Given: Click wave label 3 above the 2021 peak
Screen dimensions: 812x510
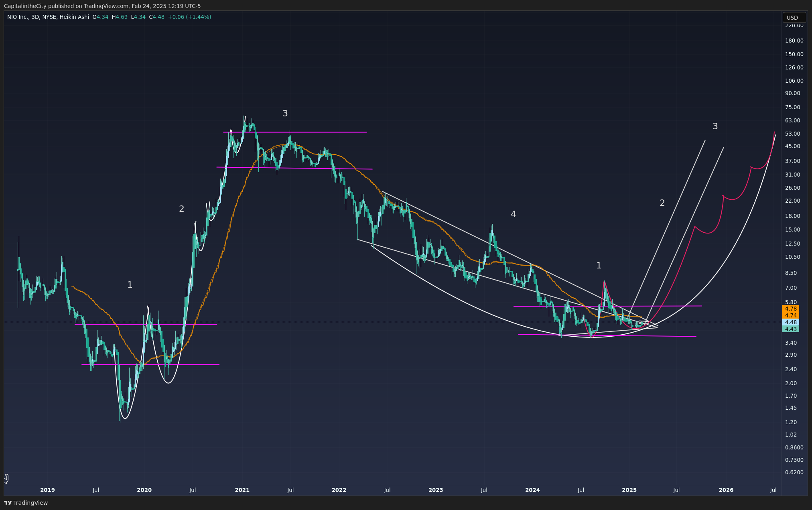Looking at the screenshot, I should click(x=285, y=114).
